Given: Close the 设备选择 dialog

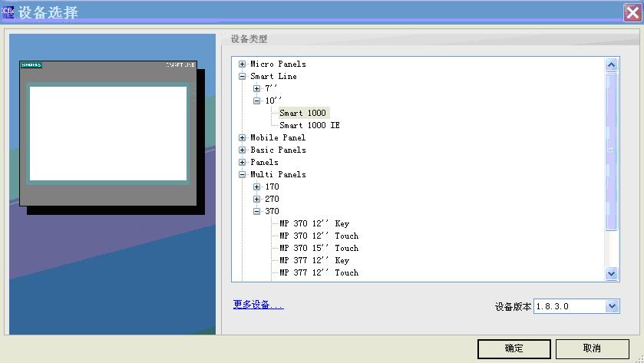Looking at the screenshot, I should pos(632,13).
